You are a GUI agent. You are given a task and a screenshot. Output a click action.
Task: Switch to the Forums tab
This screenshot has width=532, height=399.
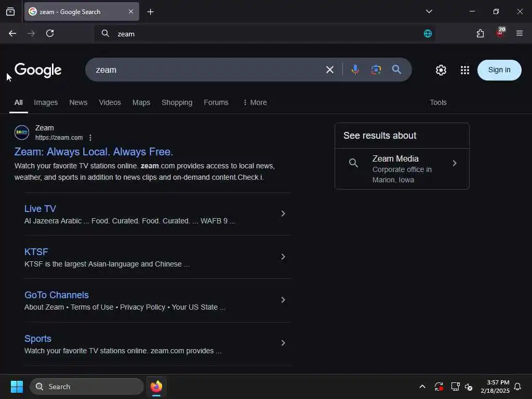click(216, 102)
